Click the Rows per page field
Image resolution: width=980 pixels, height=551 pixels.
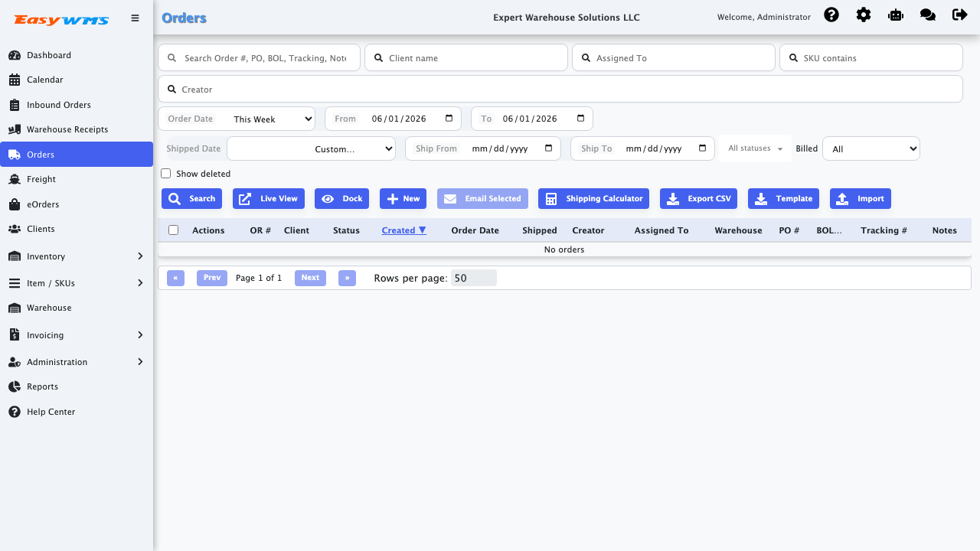474,279
